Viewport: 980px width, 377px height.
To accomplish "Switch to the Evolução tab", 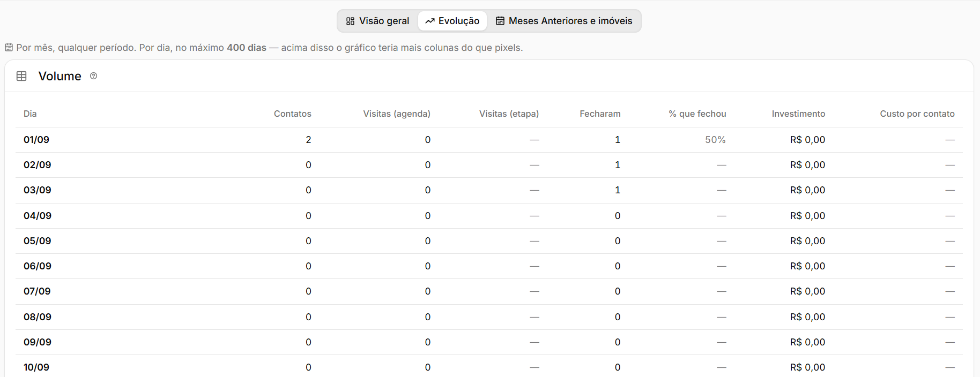I will 452,21.
